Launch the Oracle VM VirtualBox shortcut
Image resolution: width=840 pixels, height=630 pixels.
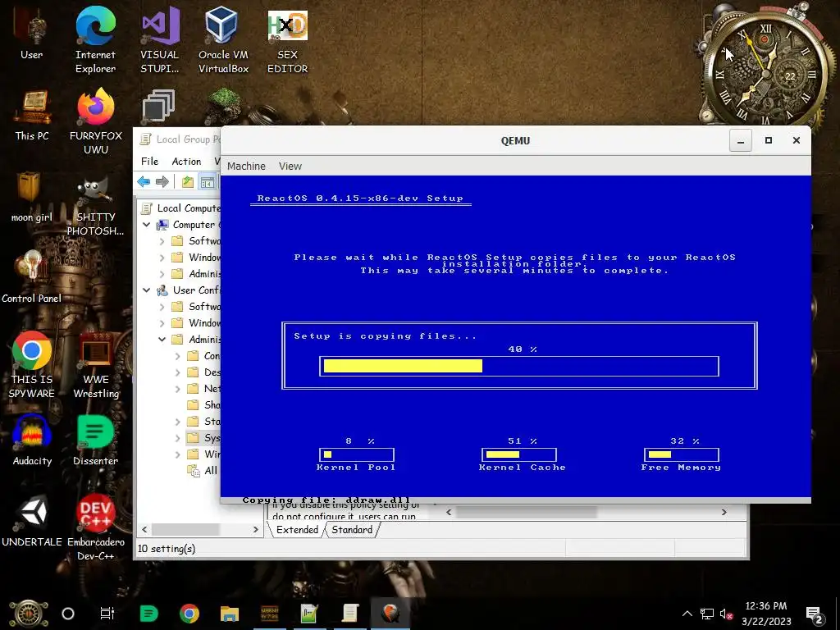(223, 40)
